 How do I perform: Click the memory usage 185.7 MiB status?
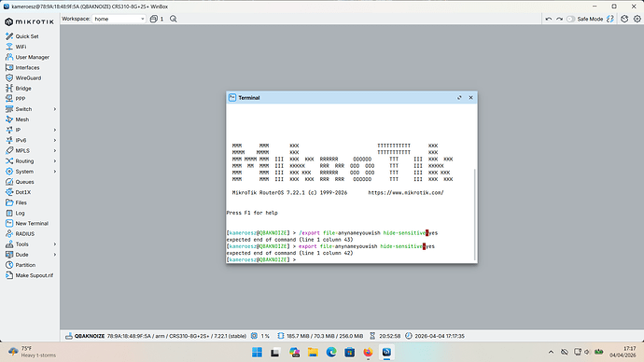[320, 336]
